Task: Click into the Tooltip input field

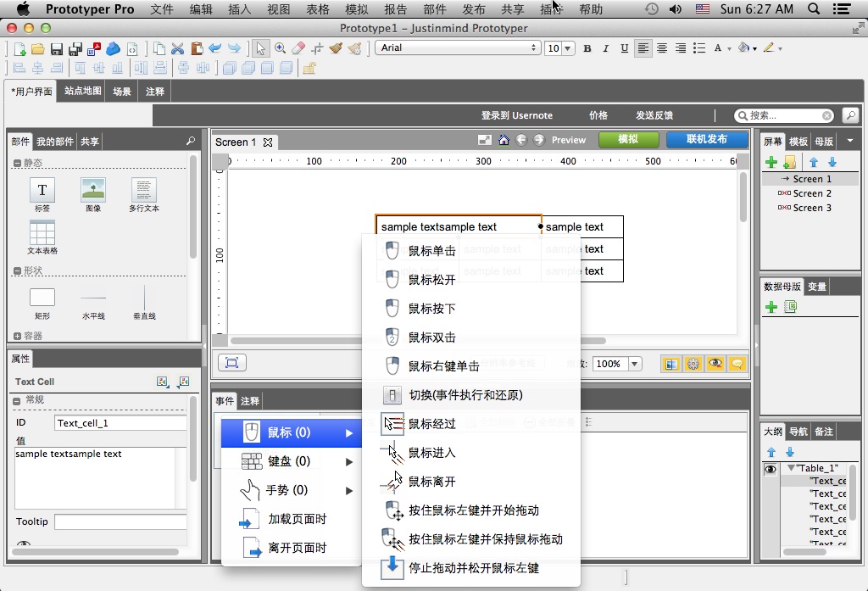Action: (x=120, y=521)
